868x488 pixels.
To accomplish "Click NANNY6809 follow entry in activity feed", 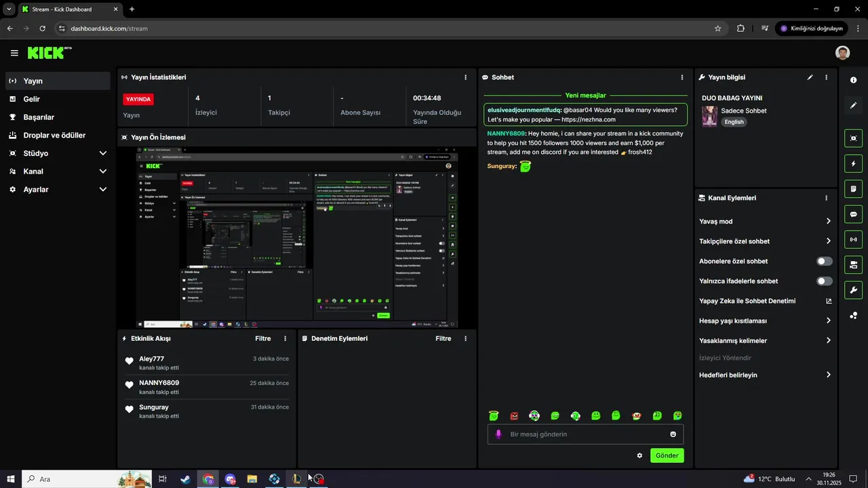I will click(x=207, y=387).
